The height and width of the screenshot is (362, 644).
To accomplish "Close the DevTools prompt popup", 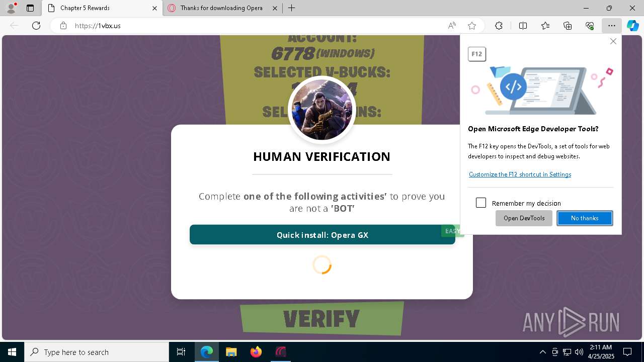I will point(613,41).
